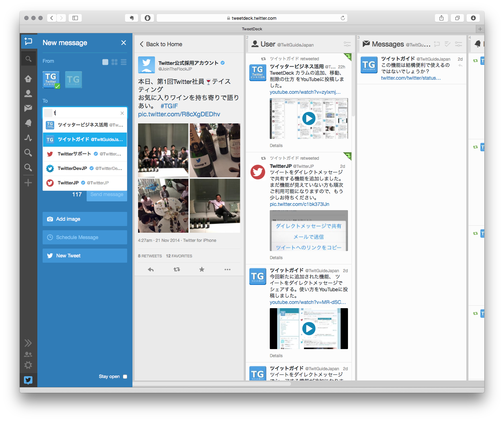The width and height of the screenshot is (504, 421).
Task: Retweet the Twitter公式採用アカウント tweet
Action: 176,269
